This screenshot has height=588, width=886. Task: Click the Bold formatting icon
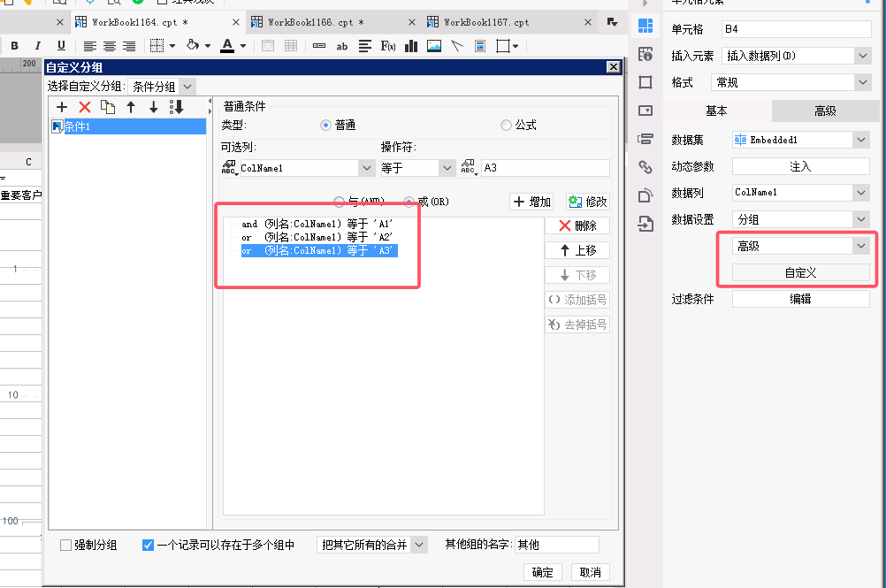coord(14,46)
